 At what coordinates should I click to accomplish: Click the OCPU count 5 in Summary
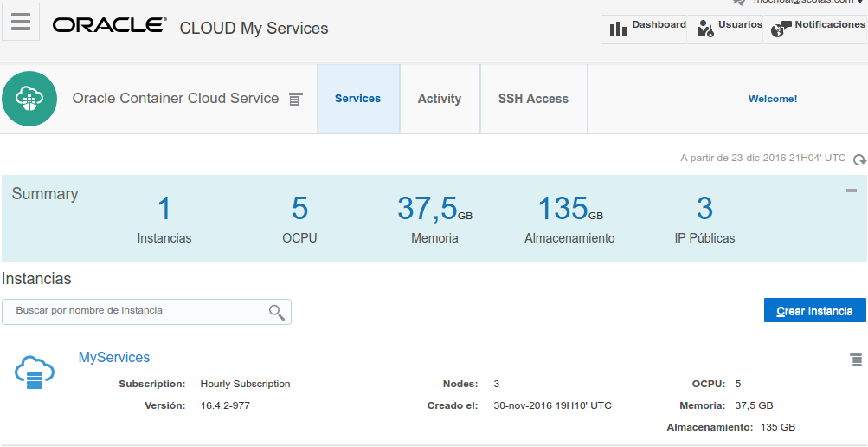click(299, 208)
